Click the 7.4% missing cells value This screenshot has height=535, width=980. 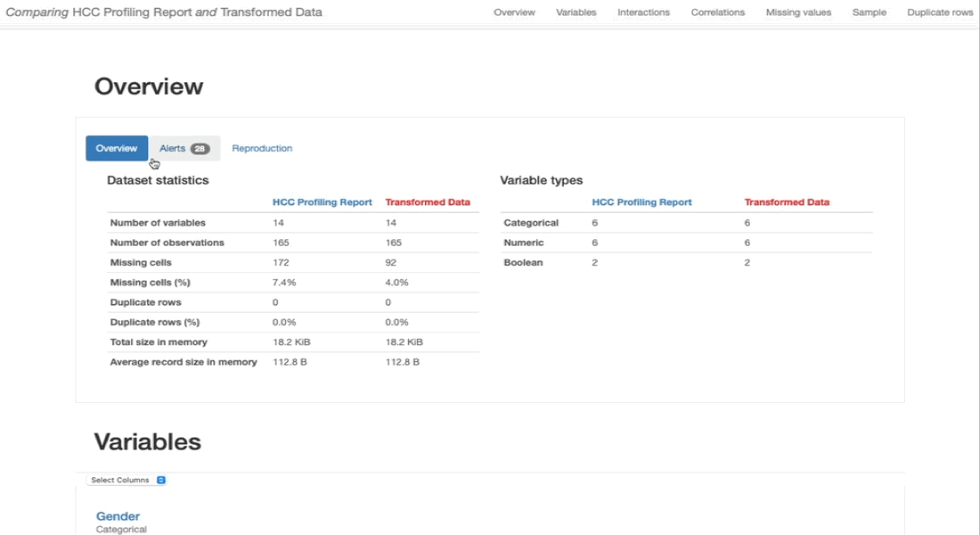(284, 282)
